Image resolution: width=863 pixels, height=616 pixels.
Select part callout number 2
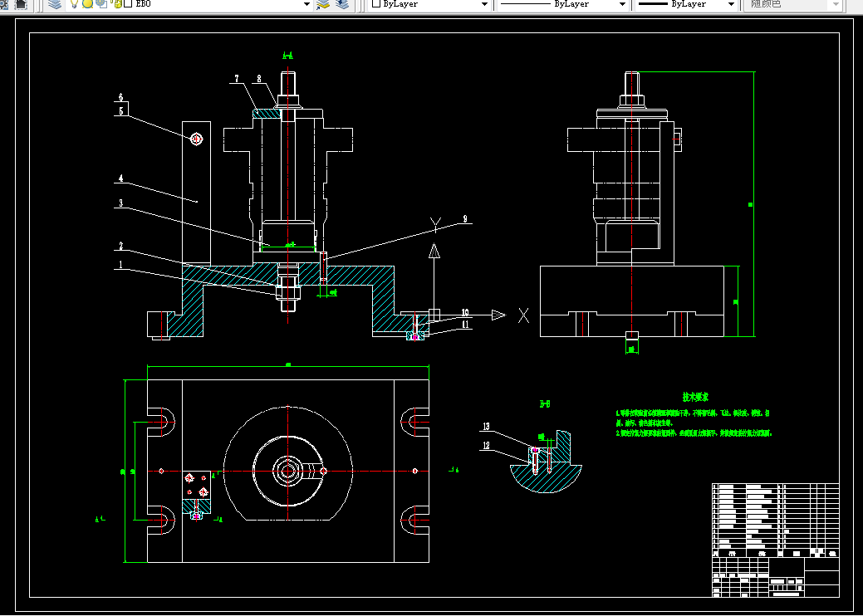coord(121,247)
